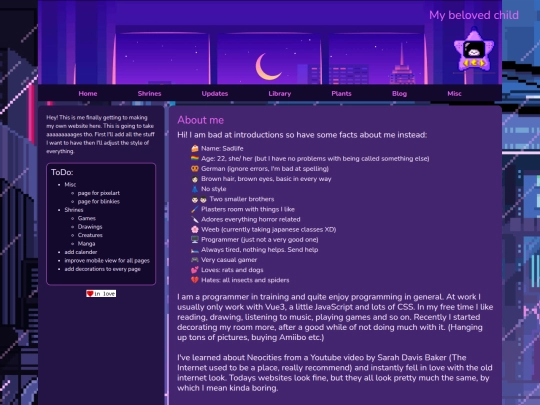This screenshot has width=540, height=405.
Task: Click the broken heart emoji beside 'Hates: all insects'
Action: point(195,280)
